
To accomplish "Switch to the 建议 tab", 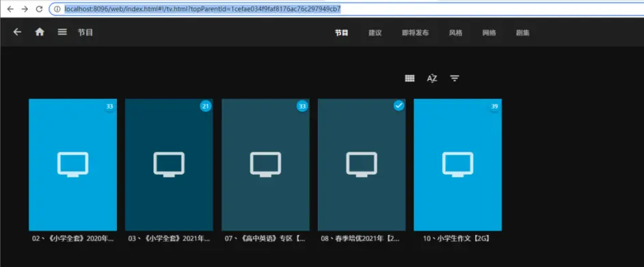I will pos(375,33).
